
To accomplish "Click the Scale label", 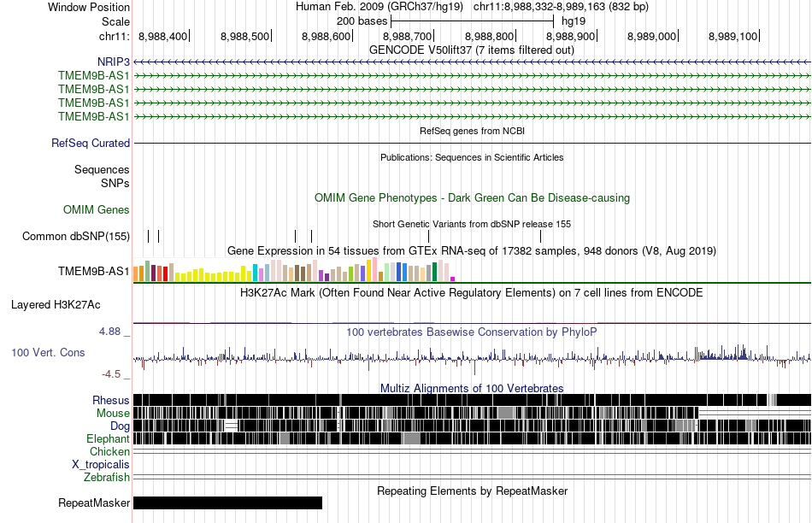I will coord(116,21).
